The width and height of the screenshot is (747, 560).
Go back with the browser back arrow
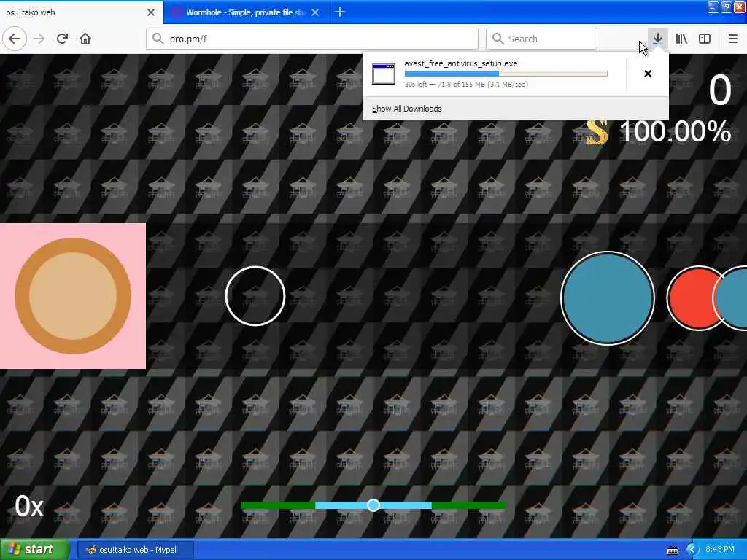15,39
